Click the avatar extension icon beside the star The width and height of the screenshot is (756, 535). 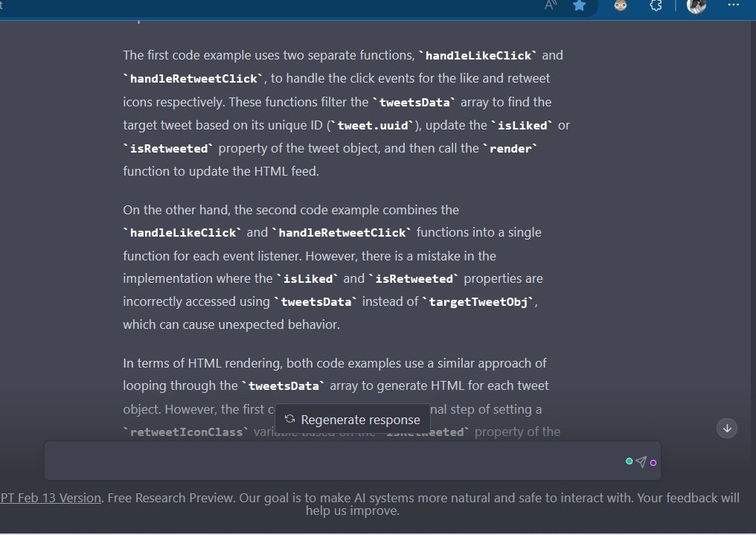pos(620,5)
